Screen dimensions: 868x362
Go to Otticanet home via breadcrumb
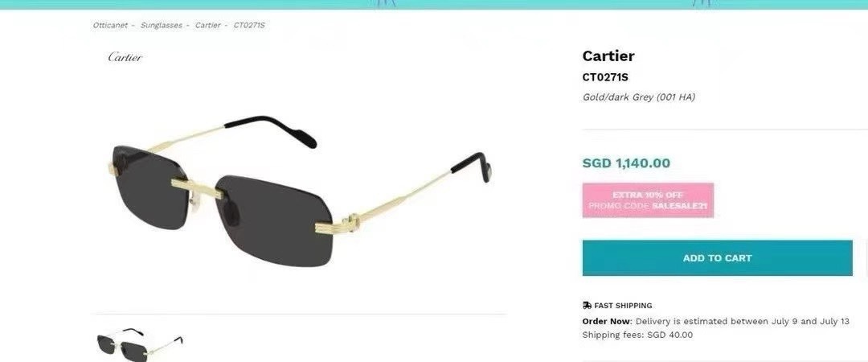[x=110, y=26]
